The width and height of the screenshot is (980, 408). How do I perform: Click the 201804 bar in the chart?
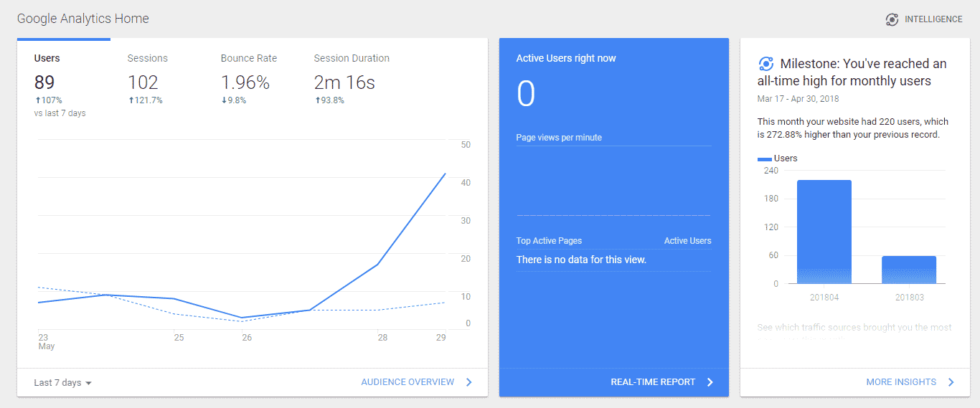(824, 232)
